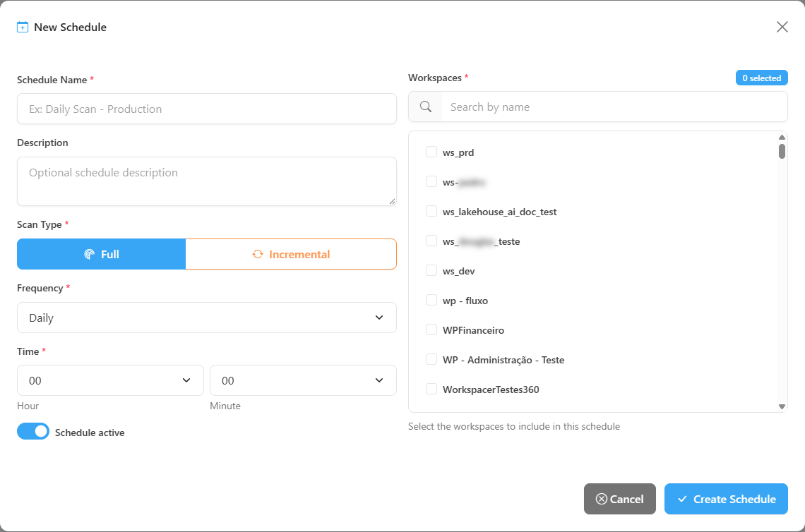Image resolution: width=805 pixels, height=532 pixels.
Task: Check the ws_prd workspace checkbox
Action: pos(431,152)
